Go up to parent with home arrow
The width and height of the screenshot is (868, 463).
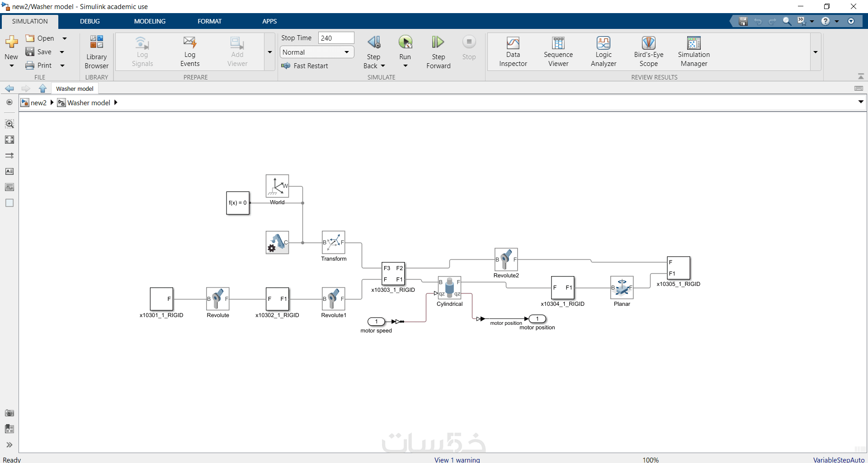click(x=42, y=89)
